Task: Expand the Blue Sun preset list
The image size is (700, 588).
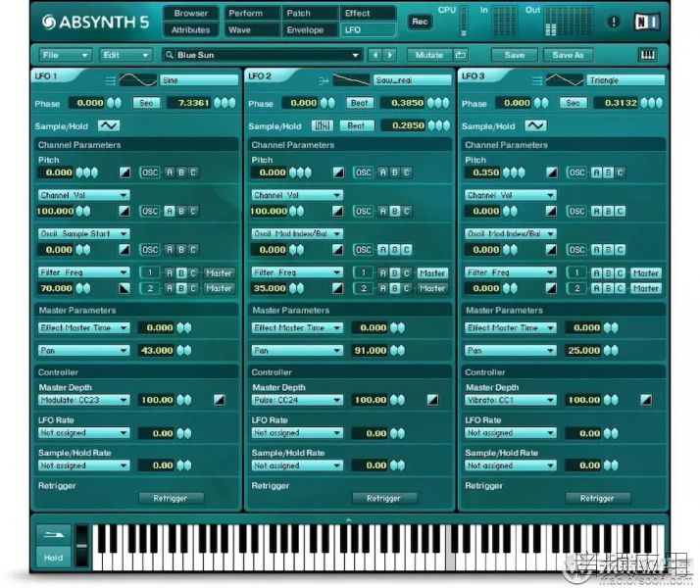Action: pyautogui.click(x=355, y=55)
